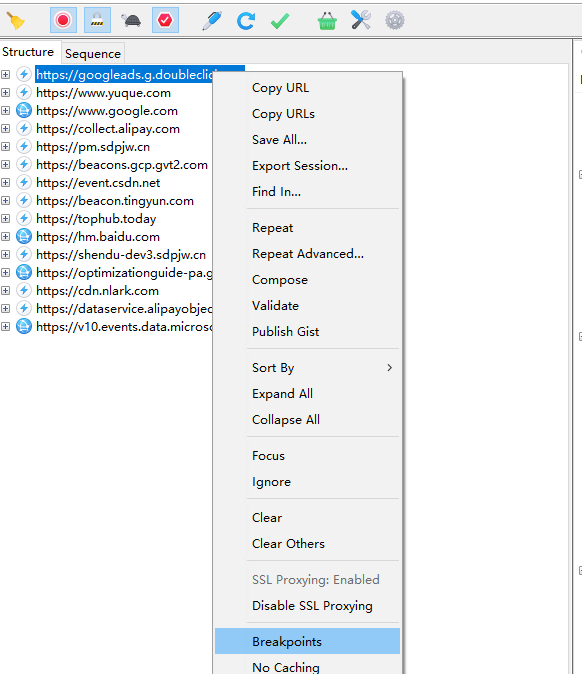
Task: Choose Clear Others menu entry
Action: (307, 544)
